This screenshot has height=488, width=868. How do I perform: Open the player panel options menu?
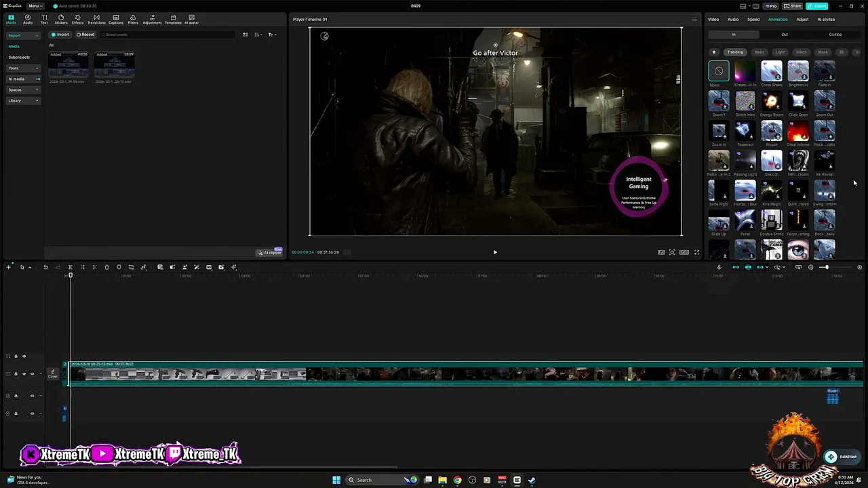click(694, 19)
